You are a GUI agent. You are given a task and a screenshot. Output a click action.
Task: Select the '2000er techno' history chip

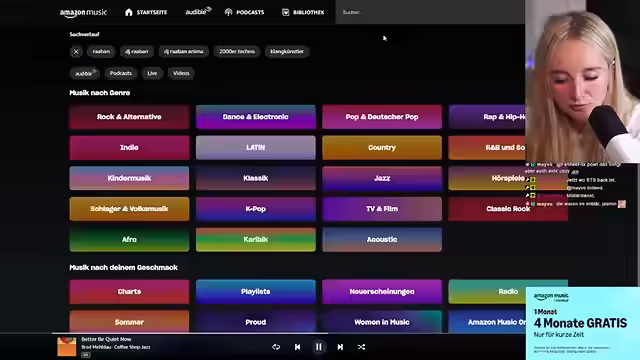(x=237, y=51)
